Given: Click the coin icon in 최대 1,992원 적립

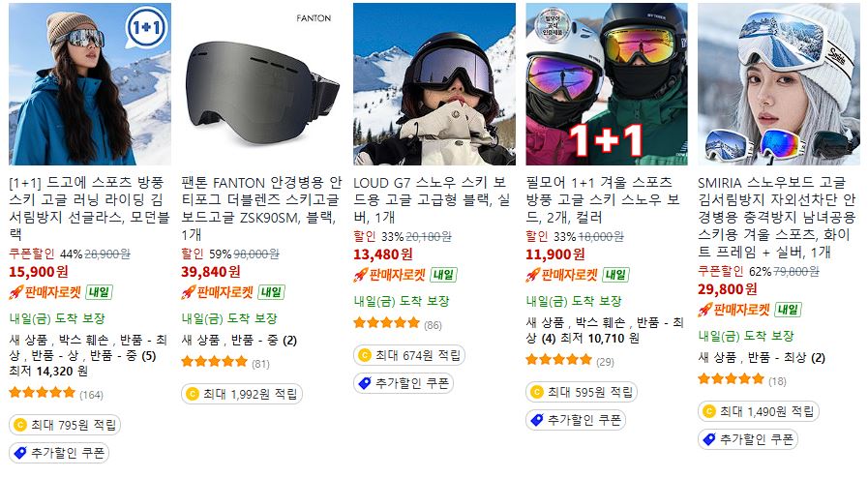Looking at the screenshot, I should (x=193, y=394).
